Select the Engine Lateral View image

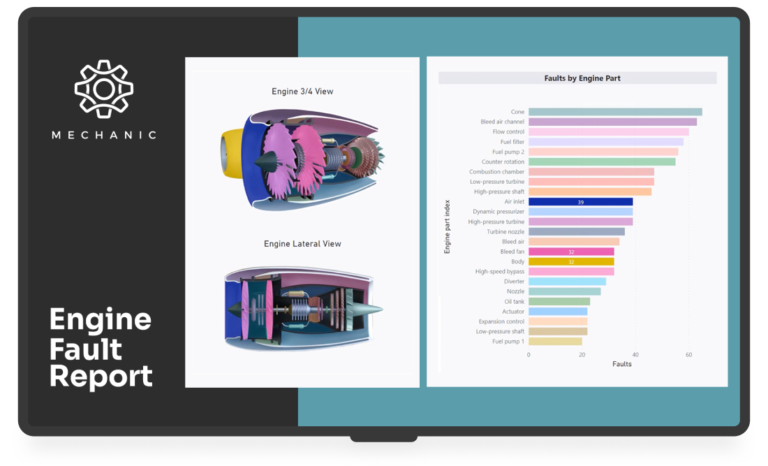tap(302, 307)
